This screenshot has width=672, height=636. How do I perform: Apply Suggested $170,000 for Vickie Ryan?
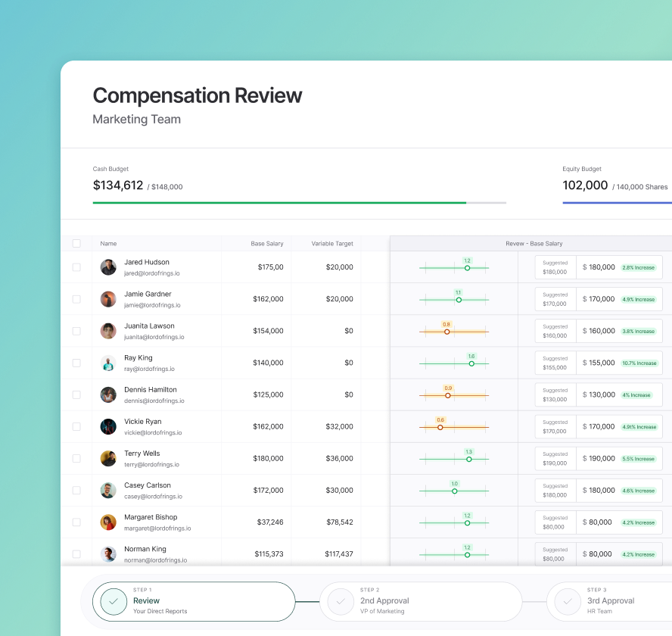pyautogui.click(x=555, y=427)
